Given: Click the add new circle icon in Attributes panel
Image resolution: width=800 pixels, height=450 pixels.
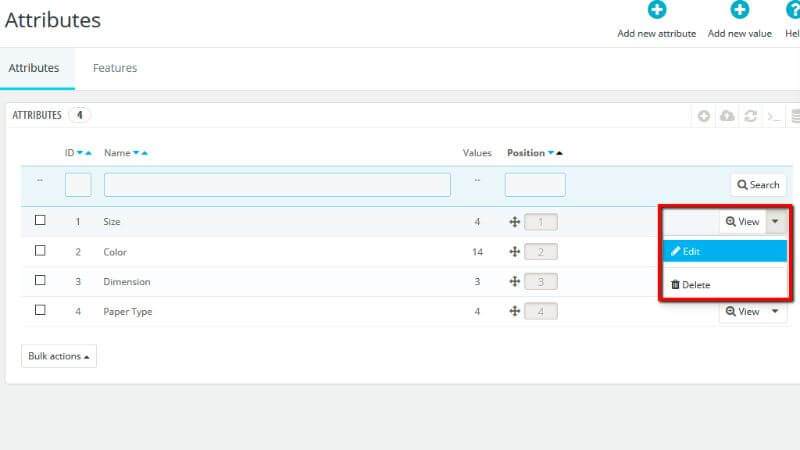Looking at the screenshot, I should (704, 116).
